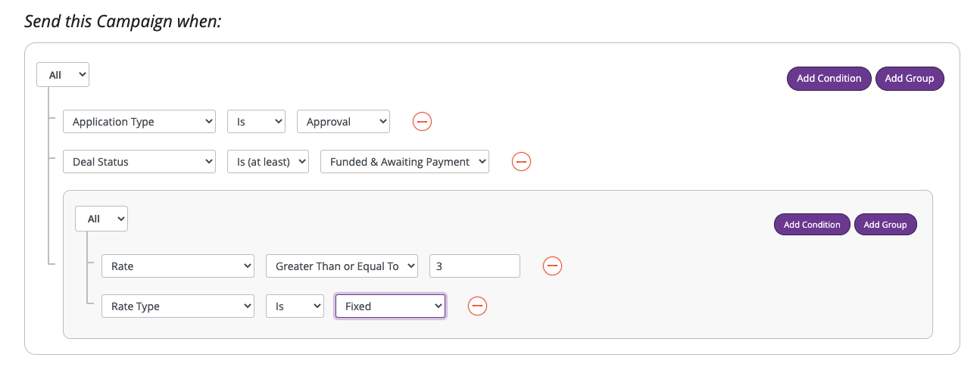Delete the Rate condition row

553,266
